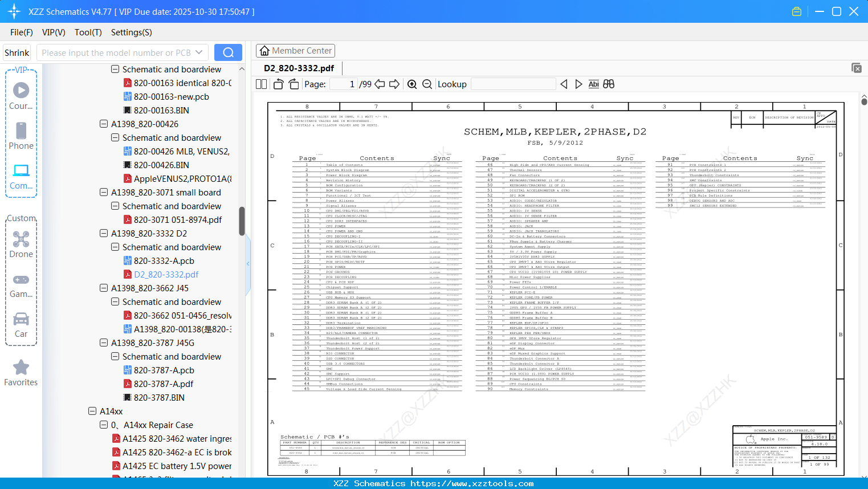
Task: Click the blue search magnifier button
Action: pyautogui.click(x=228, y=52)
